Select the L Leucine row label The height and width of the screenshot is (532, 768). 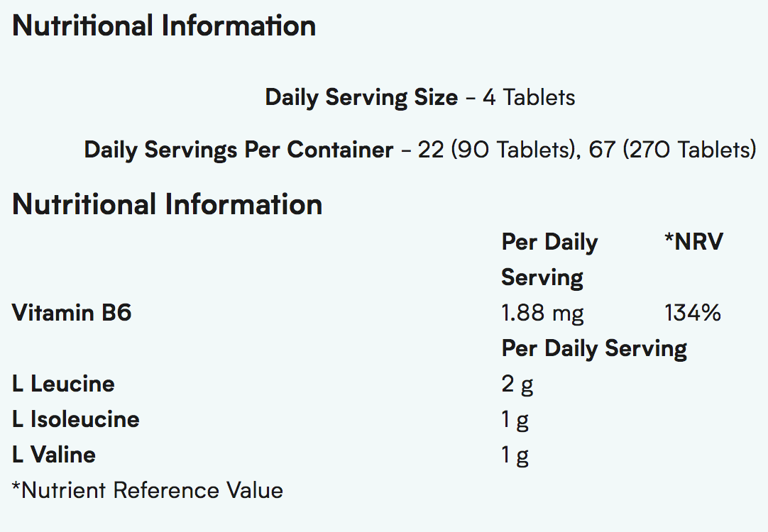pyautogui.click(x=63, y=384)
